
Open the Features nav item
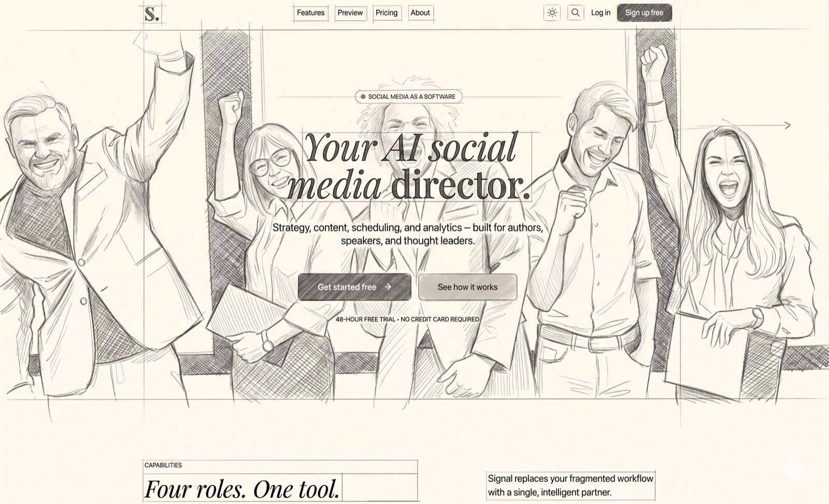(311, 12)
